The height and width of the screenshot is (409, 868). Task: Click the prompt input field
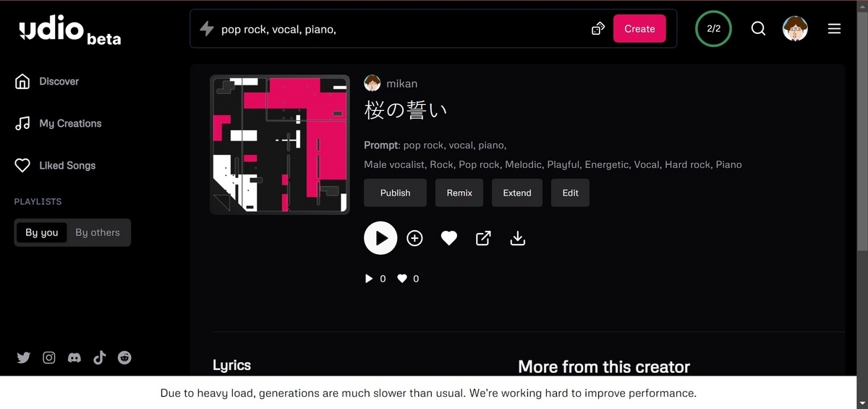401,29
